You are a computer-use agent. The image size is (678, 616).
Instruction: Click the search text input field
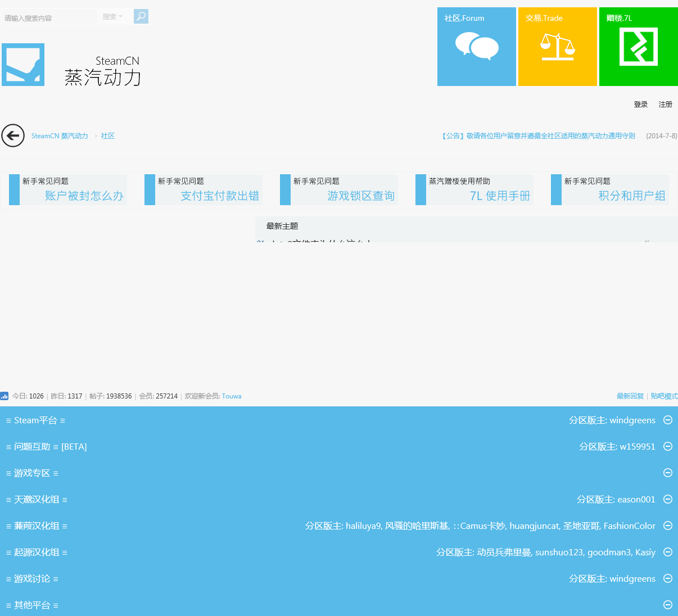49,17
